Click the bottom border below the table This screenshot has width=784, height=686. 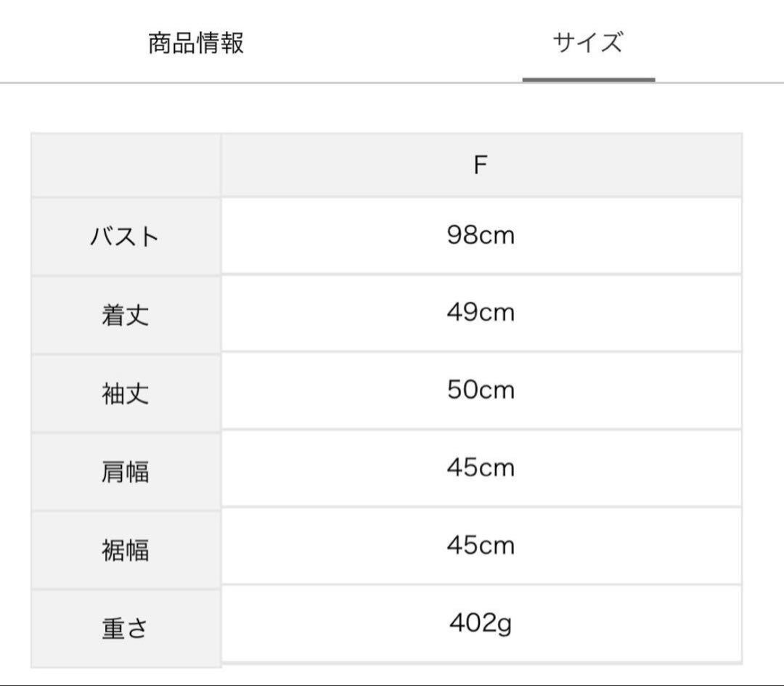pyautogui.click(x=392, y=685)
